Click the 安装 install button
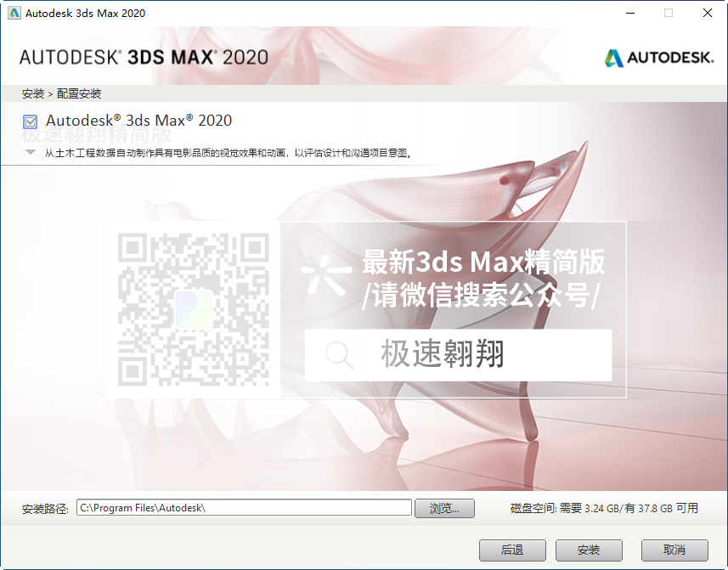728x570 pixels. pos(589,550)
